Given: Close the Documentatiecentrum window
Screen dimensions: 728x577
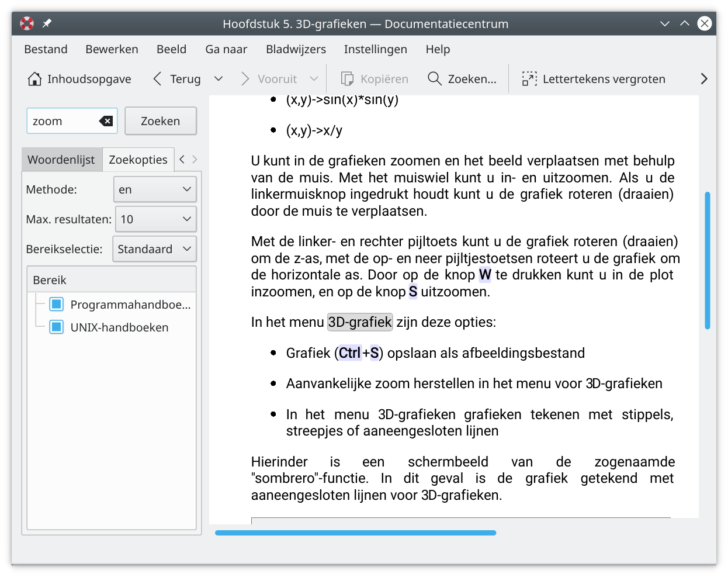Looking at the screenshot, I should click(705, 23).
